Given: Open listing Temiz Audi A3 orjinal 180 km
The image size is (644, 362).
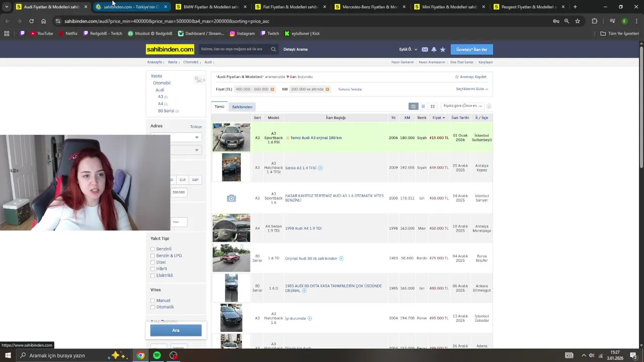Looking at the screenshot, I should (316, 138).
